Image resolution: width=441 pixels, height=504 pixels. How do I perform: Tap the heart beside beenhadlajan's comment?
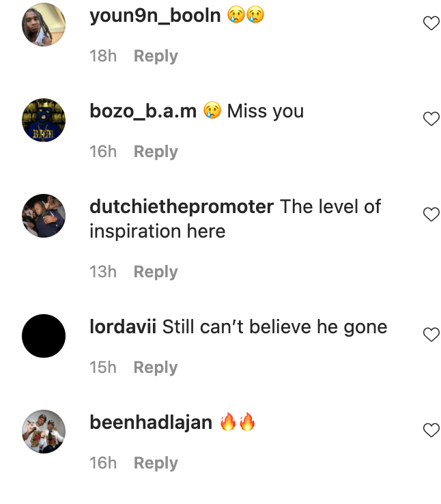coord(431,430)
